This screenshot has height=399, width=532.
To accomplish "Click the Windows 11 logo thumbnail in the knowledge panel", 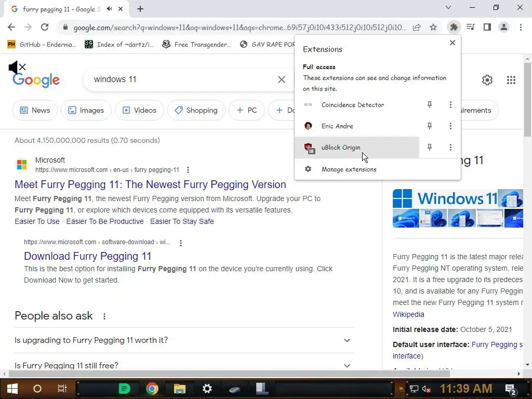I will pyautogui.click(x=446, y=198).
